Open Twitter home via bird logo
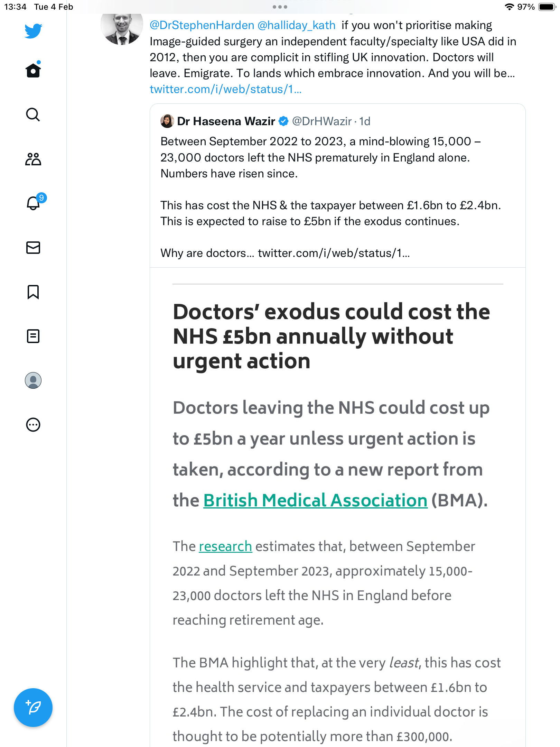Image resolution: width=560 pixels, height=747 pixels. click(x=33, y=31)
